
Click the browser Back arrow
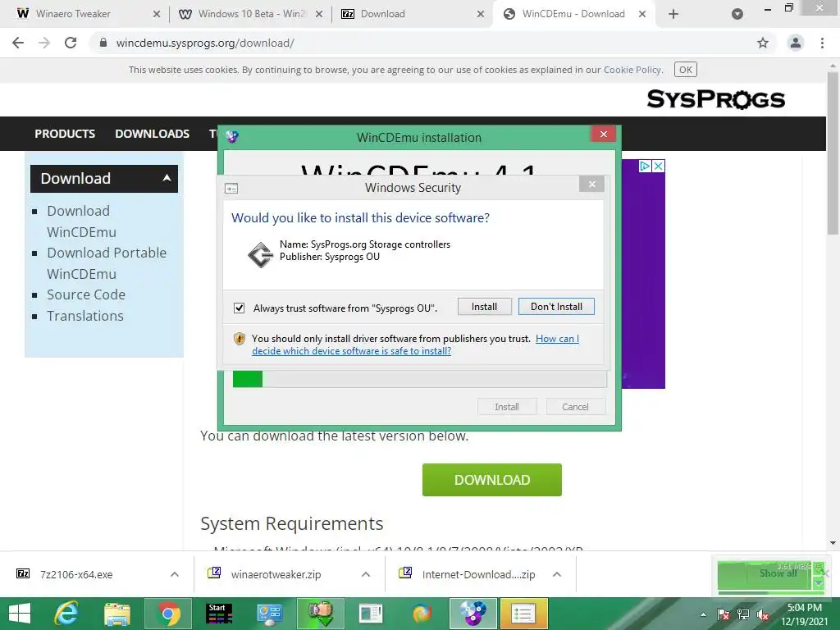(x=18, y=43)
